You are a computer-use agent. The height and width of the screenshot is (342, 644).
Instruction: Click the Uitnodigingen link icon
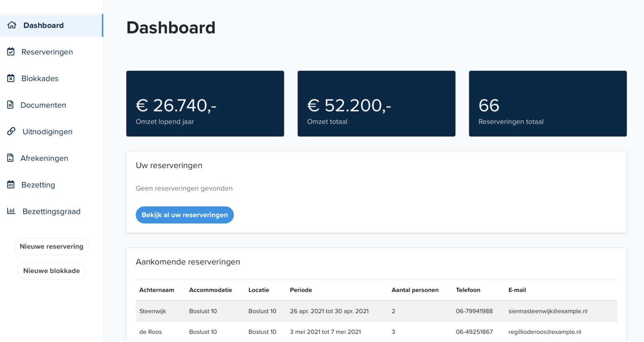point(11,131)
